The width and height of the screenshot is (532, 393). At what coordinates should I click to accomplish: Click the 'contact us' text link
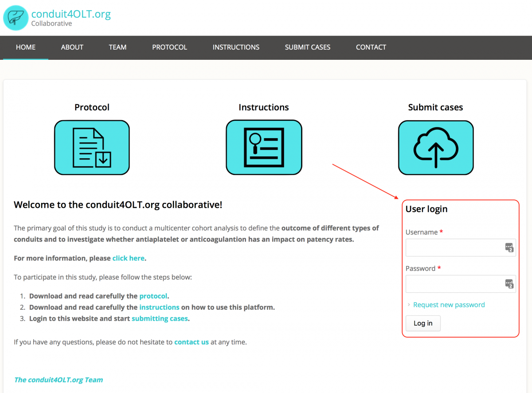click(192, 342)
